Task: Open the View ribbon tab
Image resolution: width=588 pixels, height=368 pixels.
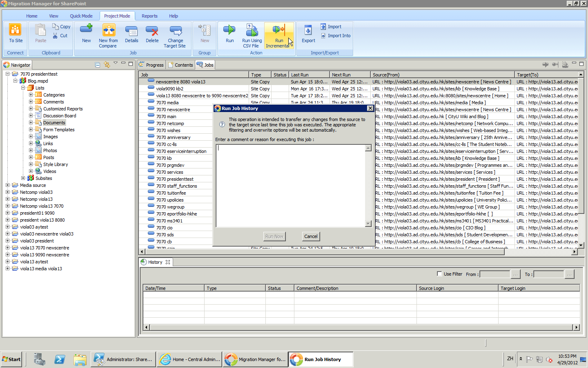Action: [53, 16]
